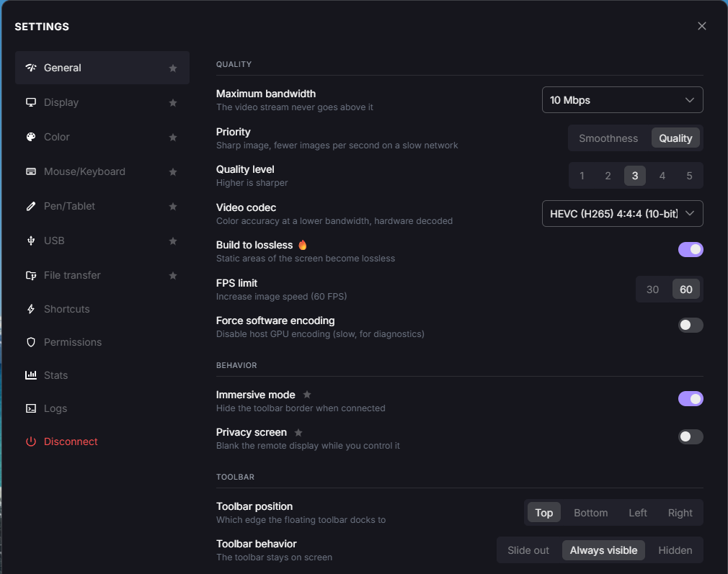This screenshot has width=728, height=574.
Task: Select Slide out toolbar behavior
Action: 528,550
